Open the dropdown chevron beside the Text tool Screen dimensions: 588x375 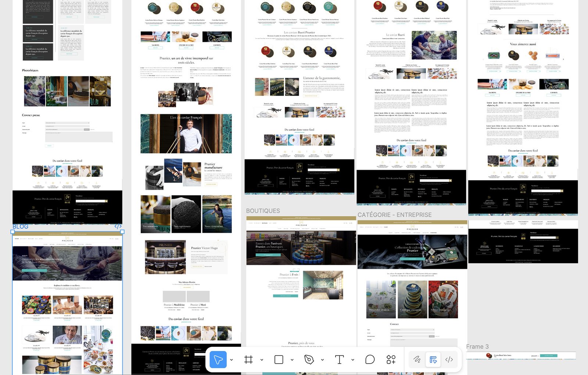point(353,360)
